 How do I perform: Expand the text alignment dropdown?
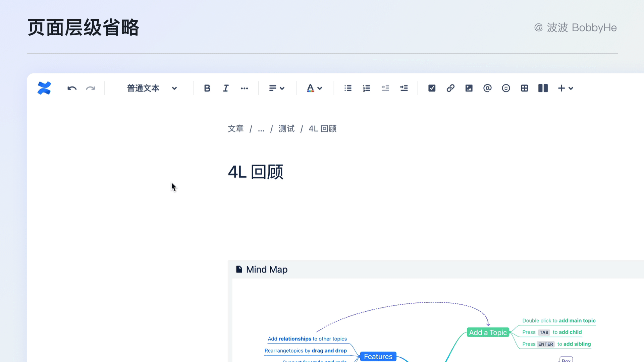click(276, 88)
